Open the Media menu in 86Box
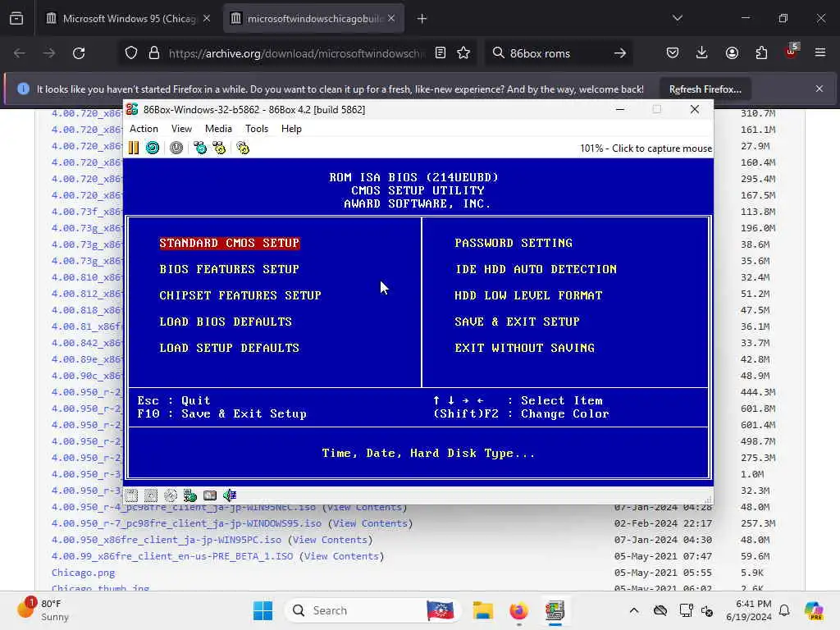The width and height of the screenshot is (840, 630). click(218, 129)
